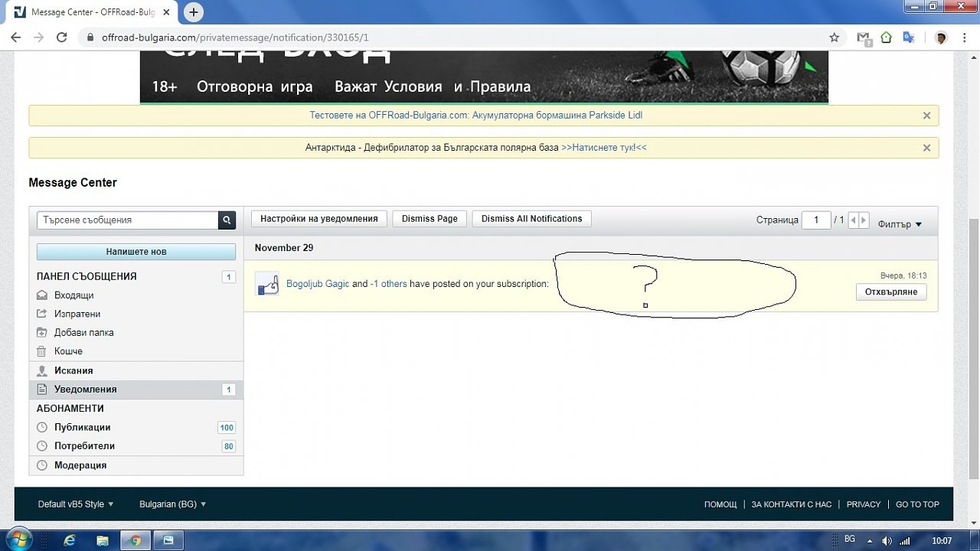The image size is (980, 551).
Task: Click the 18+ betting ad banner
Action: click(484, 77)
